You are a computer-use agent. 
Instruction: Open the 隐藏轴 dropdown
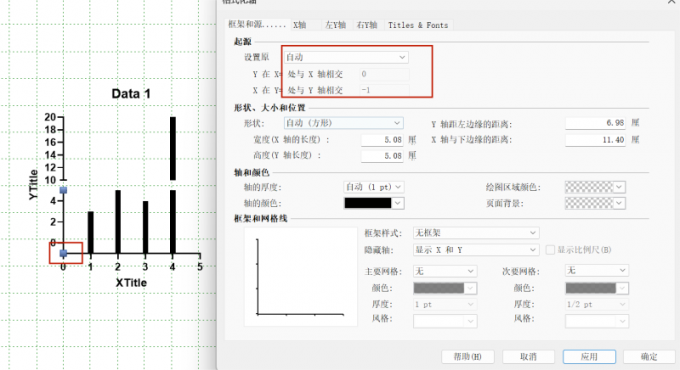476,250
